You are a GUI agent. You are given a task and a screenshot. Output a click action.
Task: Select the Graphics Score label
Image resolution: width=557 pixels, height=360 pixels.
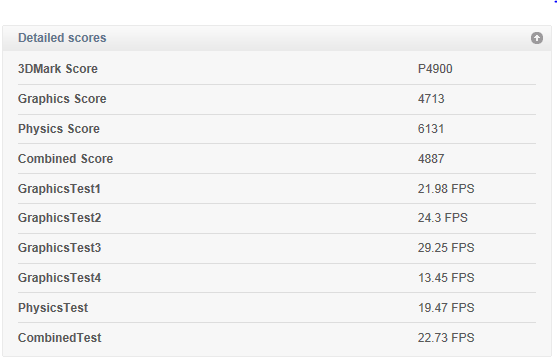[62, 99]
